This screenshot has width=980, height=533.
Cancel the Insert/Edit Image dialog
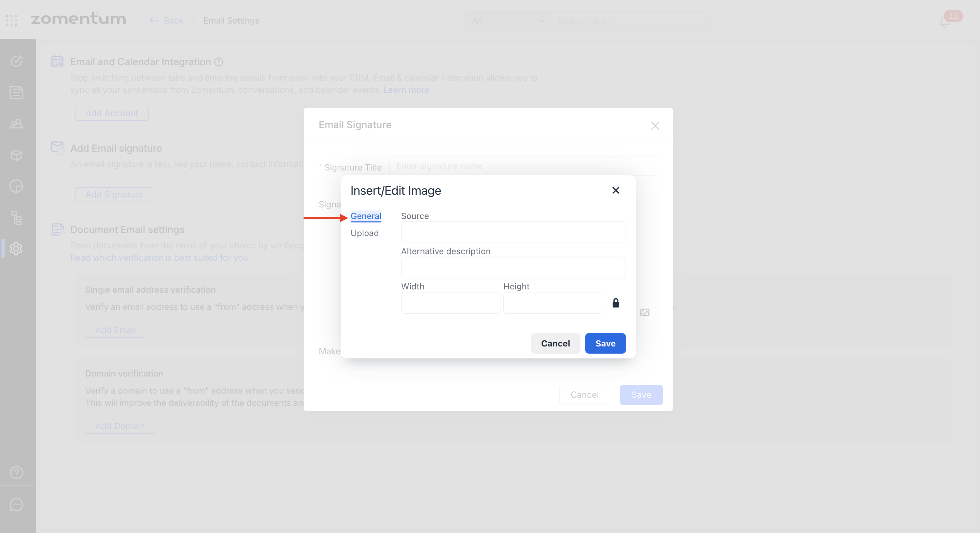tap(555, 343)
